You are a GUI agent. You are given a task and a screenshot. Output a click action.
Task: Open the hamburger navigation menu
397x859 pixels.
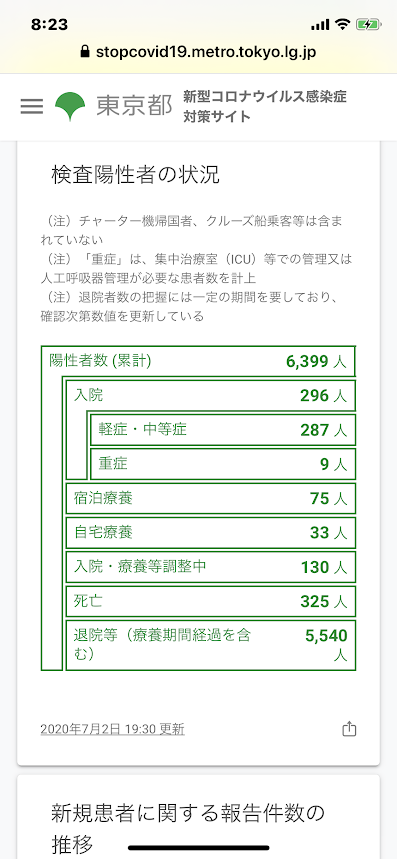[32, 106]
